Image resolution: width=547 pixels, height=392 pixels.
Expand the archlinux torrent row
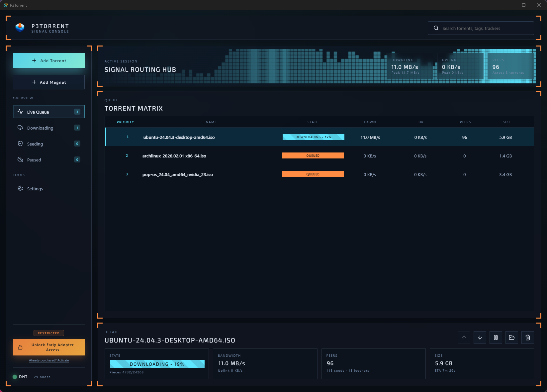(x=174, y=155)
